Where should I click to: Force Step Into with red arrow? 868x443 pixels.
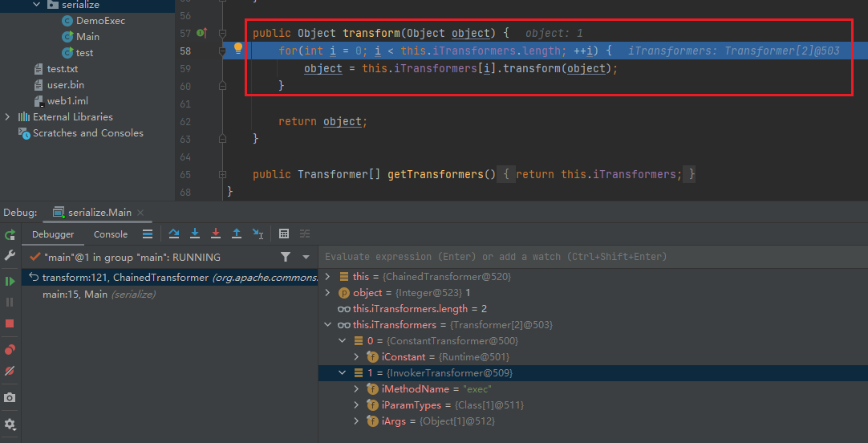pos(216,234)
